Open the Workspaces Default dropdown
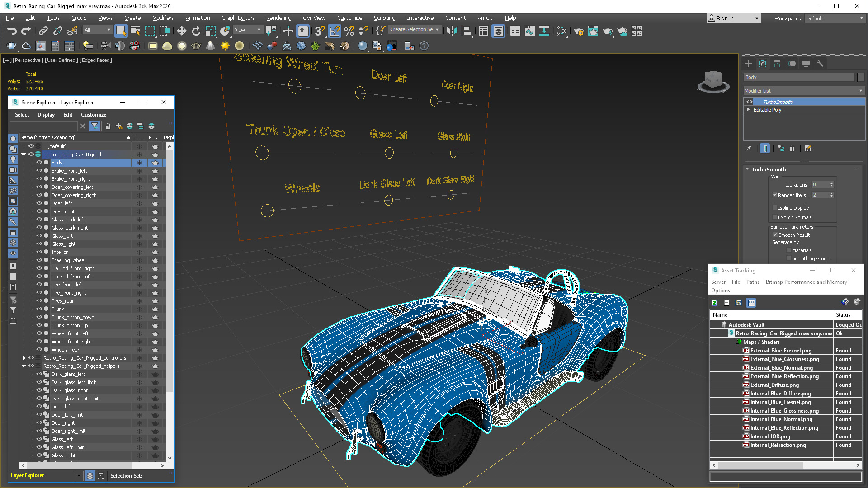 pyautogui.click(x=835, y=19)
